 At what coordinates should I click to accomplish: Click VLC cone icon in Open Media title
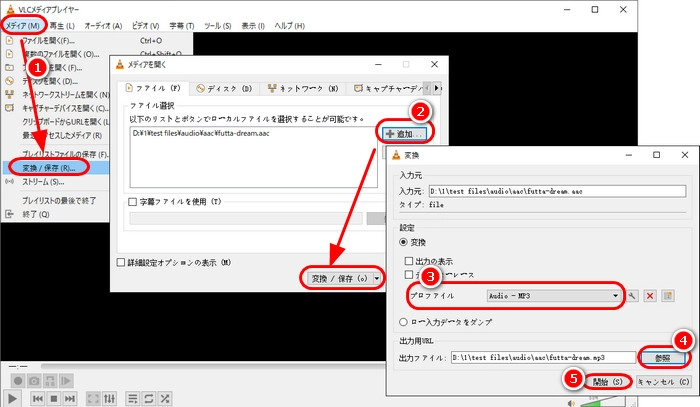coord(120,64)
